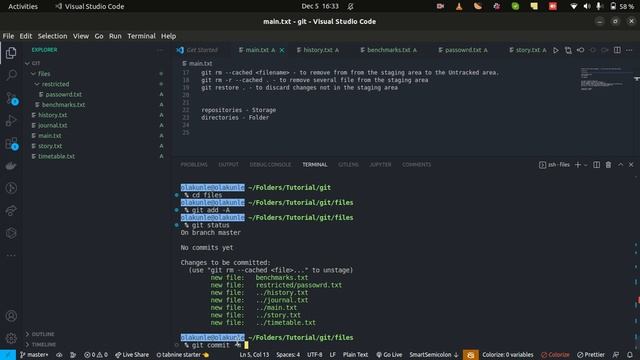Switch to the Debug Console panel tab
Viewport: 640px width, 360px height.
[270, 164]
